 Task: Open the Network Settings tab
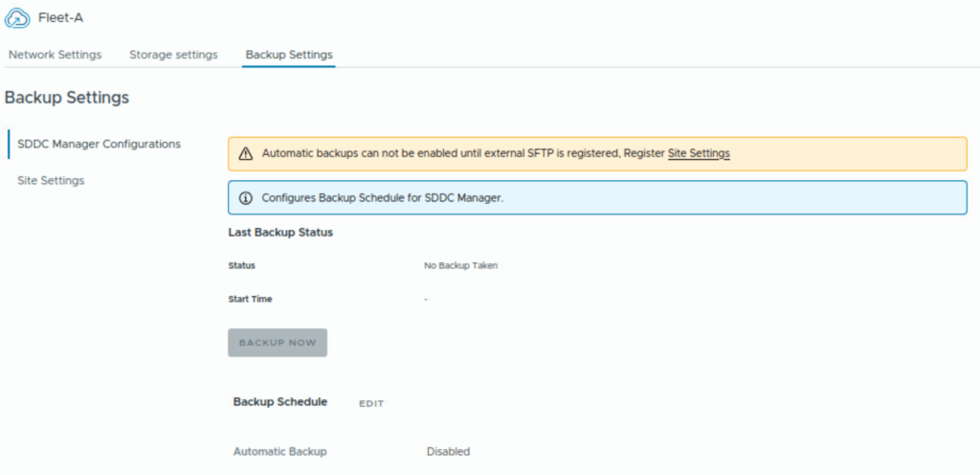click(x=55, y=55)
